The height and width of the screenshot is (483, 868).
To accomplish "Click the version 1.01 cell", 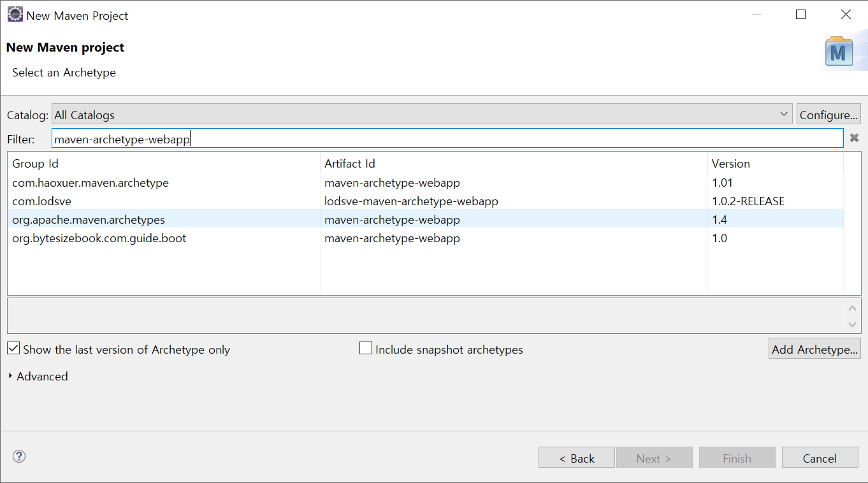I will point(722,183).
